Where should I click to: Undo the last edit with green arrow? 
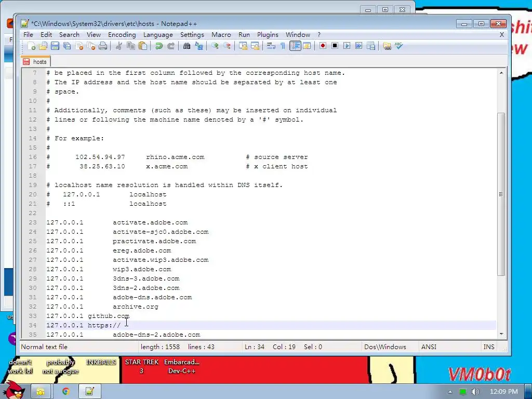click(x=159, y=46)
